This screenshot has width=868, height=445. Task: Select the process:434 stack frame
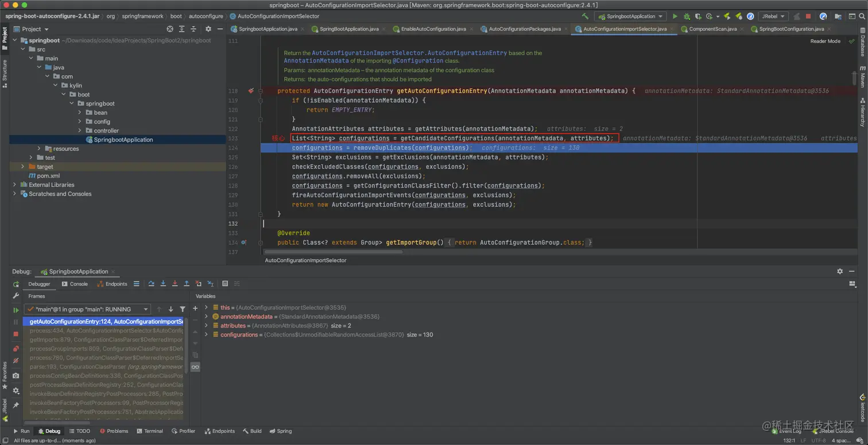pos(103,331)
